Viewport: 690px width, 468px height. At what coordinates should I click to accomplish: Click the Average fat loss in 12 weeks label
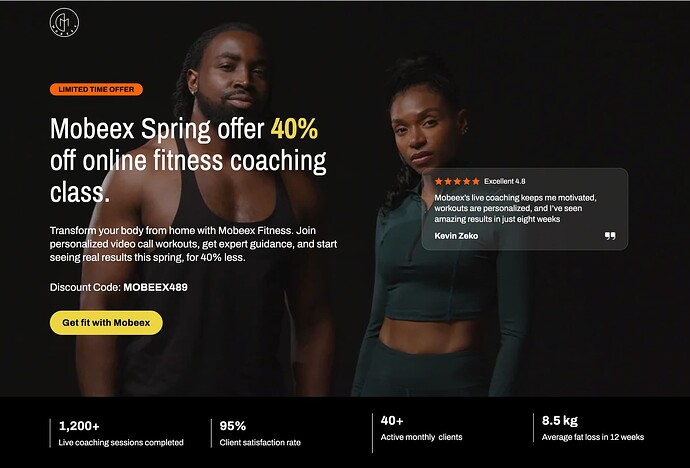coord(593,437)
